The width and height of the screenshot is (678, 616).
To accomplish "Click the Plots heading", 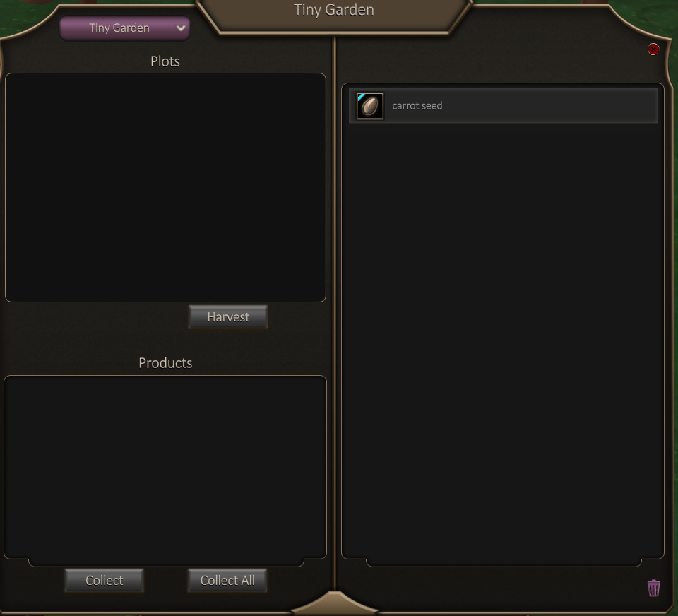I will point(165,61).
